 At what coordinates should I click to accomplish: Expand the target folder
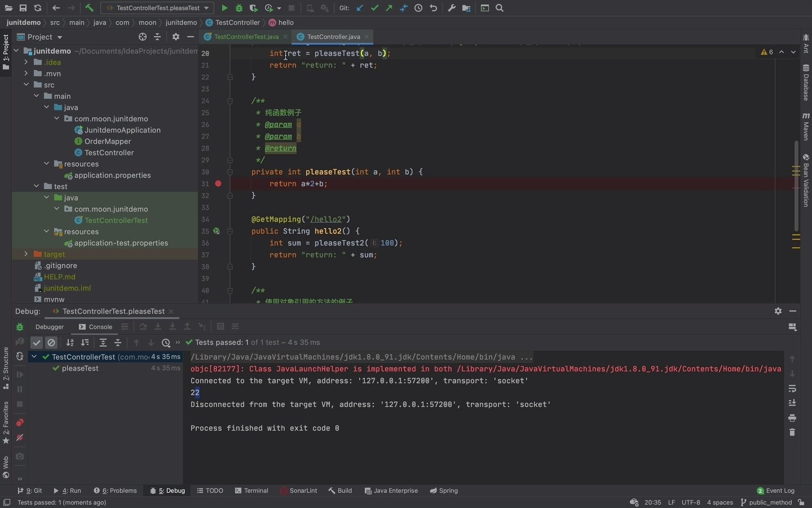26,254
